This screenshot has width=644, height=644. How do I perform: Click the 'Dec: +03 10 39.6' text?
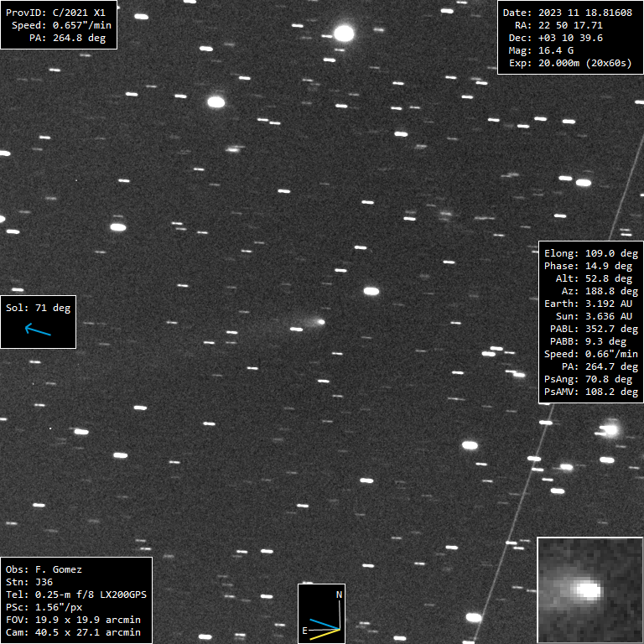click(556, 38)
